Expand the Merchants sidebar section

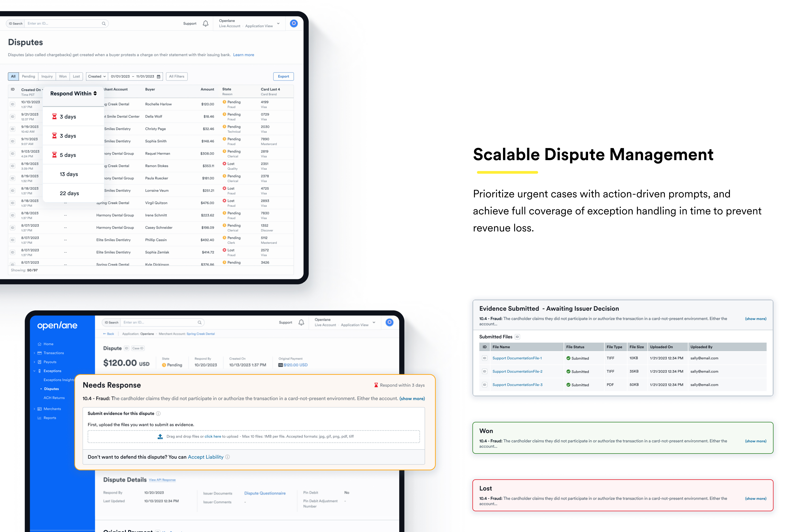[x=52, y=409]
